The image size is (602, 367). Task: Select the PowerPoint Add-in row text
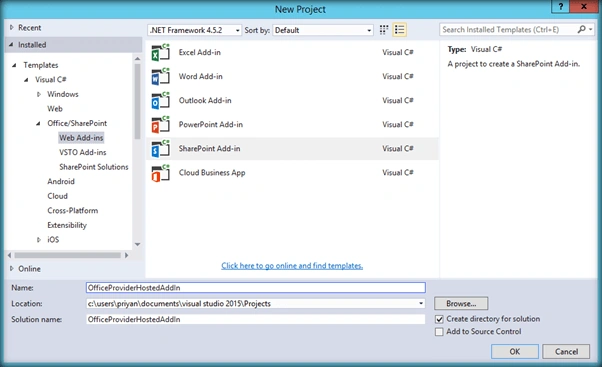(211, 124)
